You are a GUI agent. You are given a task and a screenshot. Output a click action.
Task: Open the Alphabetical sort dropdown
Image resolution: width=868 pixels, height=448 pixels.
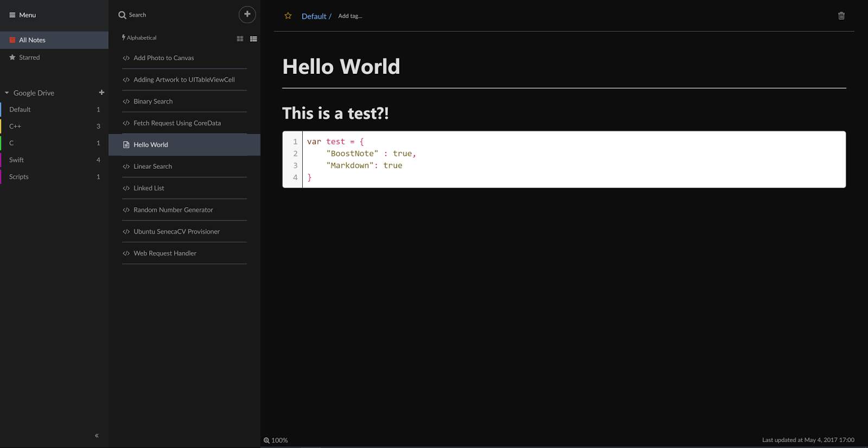pyautogui.click(x=139, y=38)
